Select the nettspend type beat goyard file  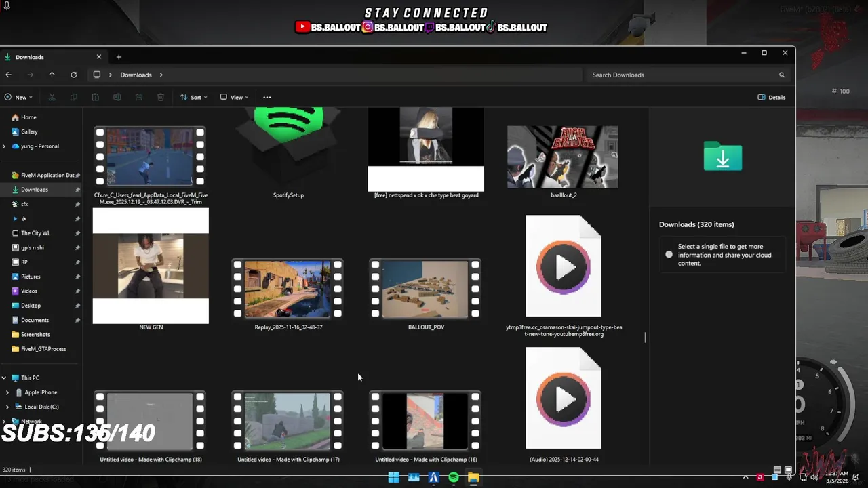426,150
